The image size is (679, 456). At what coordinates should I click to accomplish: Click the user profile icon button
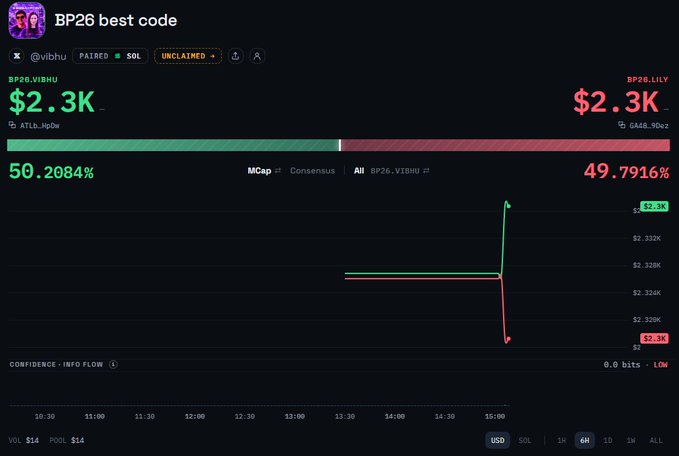(x=257, y=56)
